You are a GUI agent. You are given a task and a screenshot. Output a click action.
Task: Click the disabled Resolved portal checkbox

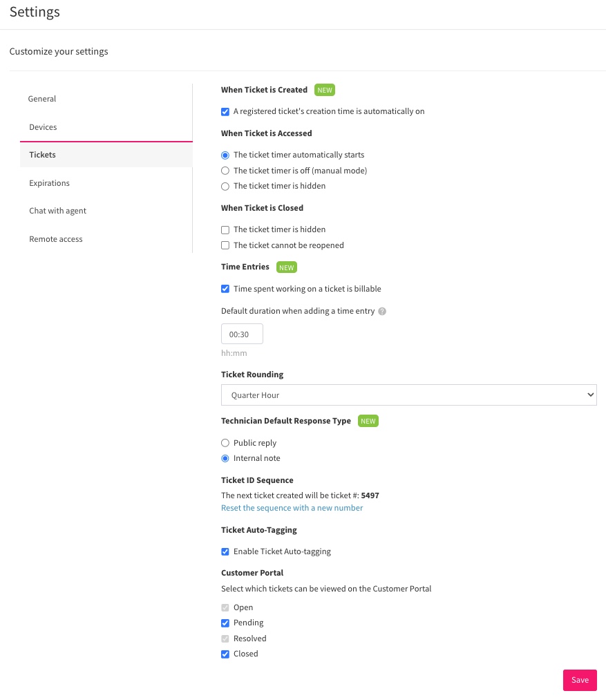pyautogui.click(x=225, y=638)
